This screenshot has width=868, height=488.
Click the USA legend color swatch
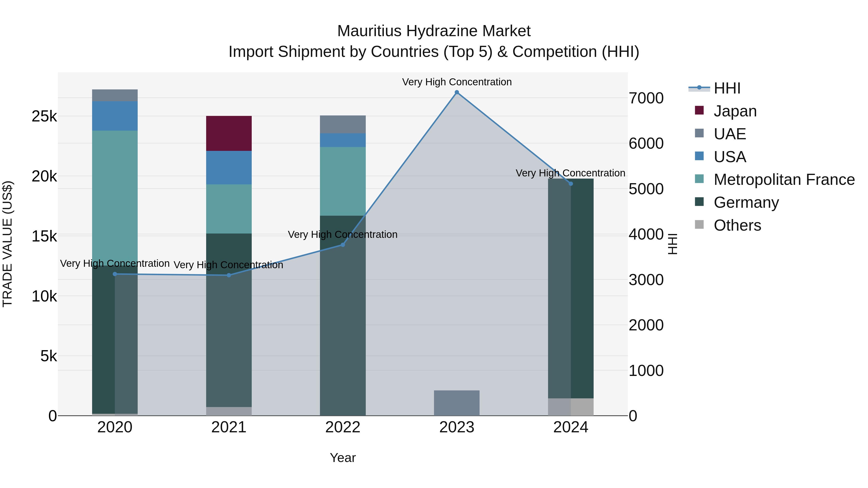coord(699,156)
